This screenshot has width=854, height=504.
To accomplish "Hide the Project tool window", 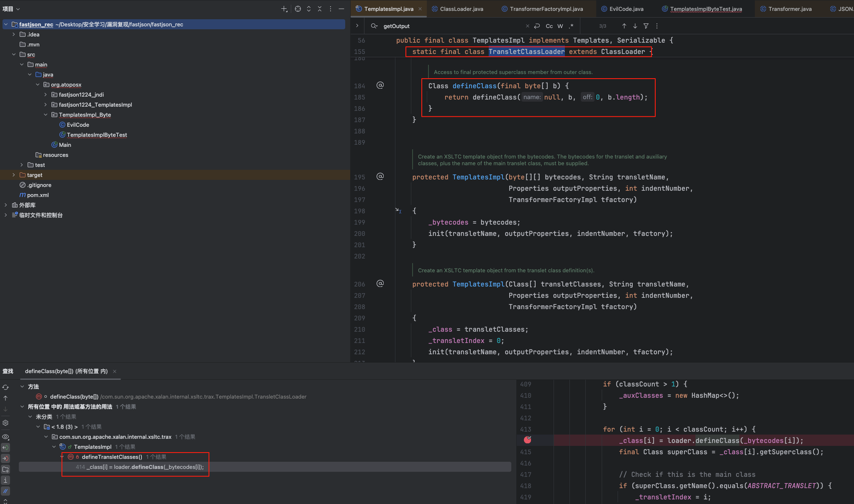I will 341,9.
